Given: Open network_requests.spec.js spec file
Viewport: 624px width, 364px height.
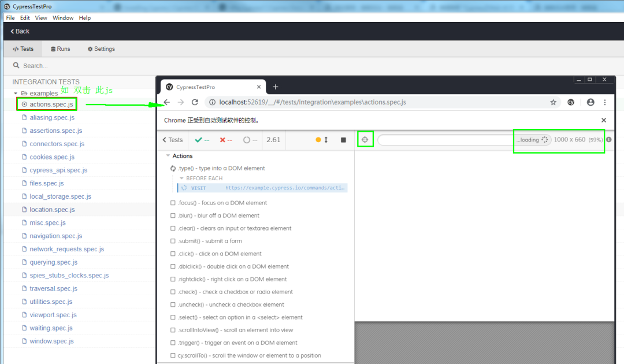Looking at the screenshot, I should coord(67,249).
